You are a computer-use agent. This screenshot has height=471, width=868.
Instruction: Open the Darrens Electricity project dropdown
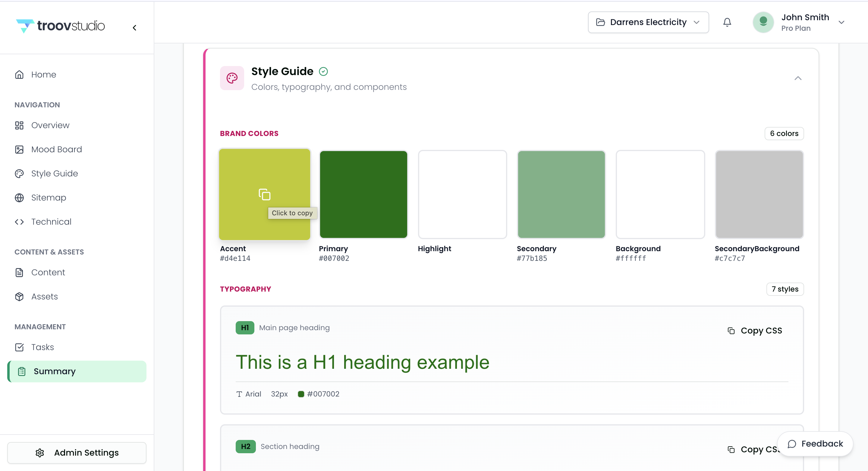tap(648, 22)
